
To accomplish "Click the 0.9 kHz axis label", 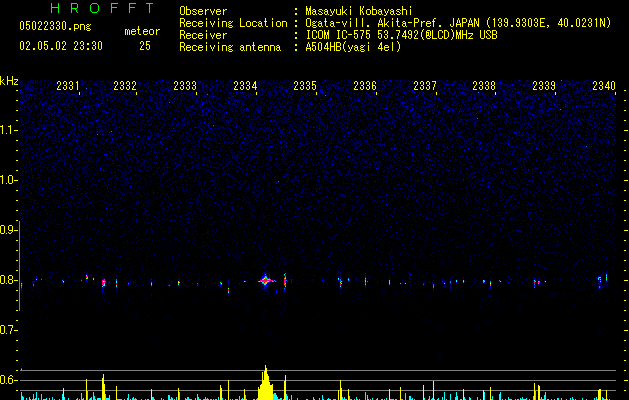I will (x=8, y=230).
